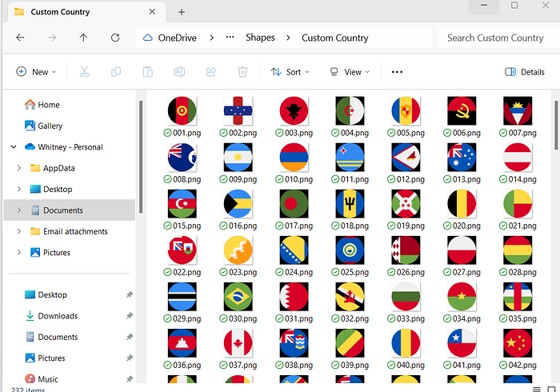Image resolution: width=560 pixels, height=392 pixels.
Task: Open the See more ellipsis in toolbar
Action: [397, 72]
